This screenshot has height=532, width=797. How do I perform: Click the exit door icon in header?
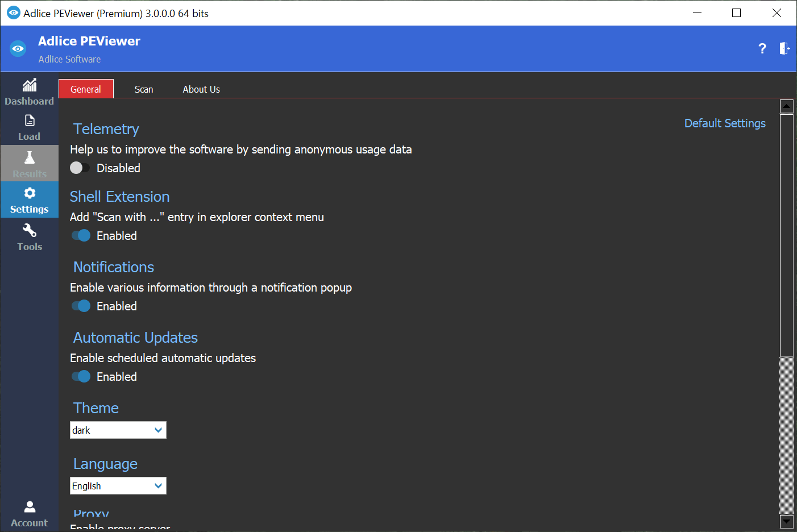point(784,49)
